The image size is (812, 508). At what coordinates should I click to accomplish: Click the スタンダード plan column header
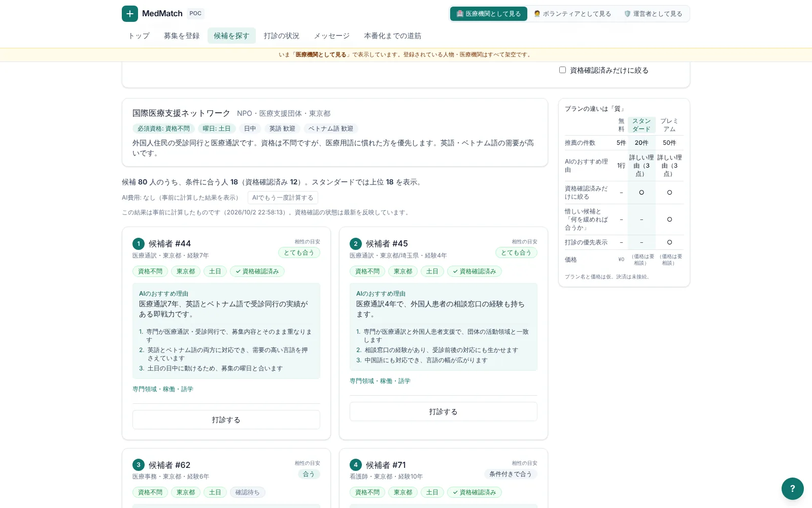(641, 125)
